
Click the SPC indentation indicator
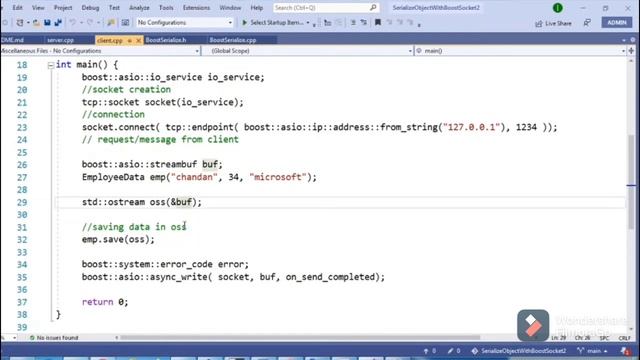604,338
